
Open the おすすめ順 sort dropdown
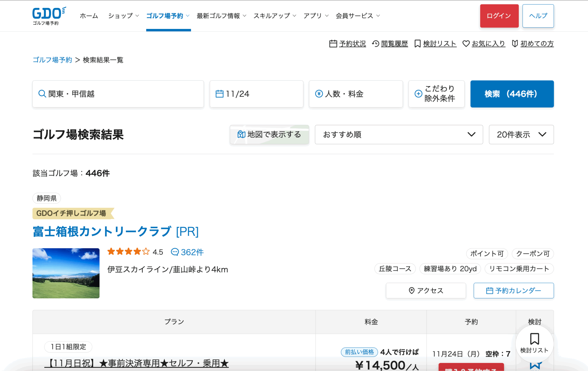coord(399,135)
